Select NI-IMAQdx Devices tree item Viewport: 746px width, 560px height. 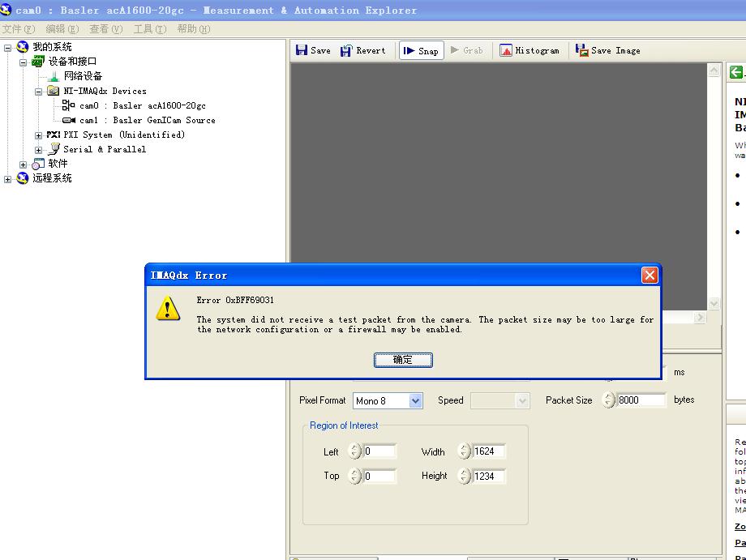tap(105, 91)
